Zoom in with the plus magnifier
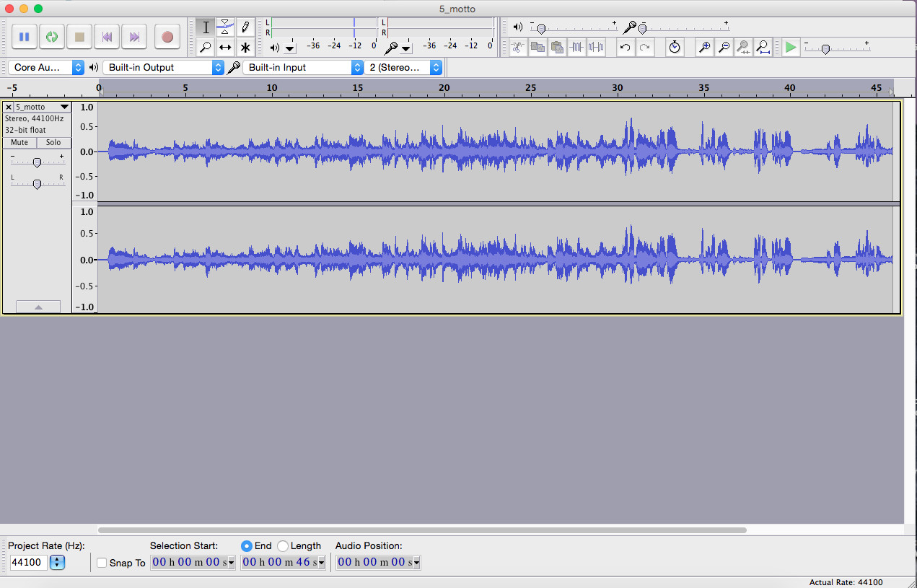 [705, 48]
